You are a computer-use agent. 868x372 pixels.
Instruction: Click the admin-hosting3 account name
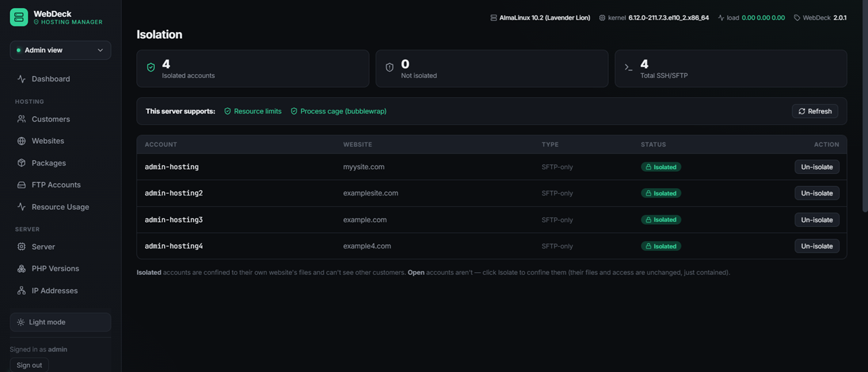pyautogui.click(x=174, y=220)
